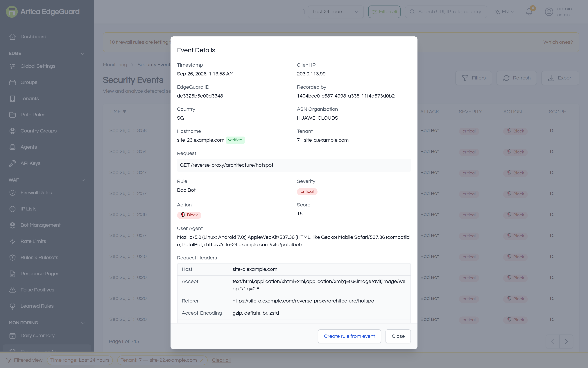Click Clear all filters link
Viewport: 588px width, 368px height.
coord(221,360)
